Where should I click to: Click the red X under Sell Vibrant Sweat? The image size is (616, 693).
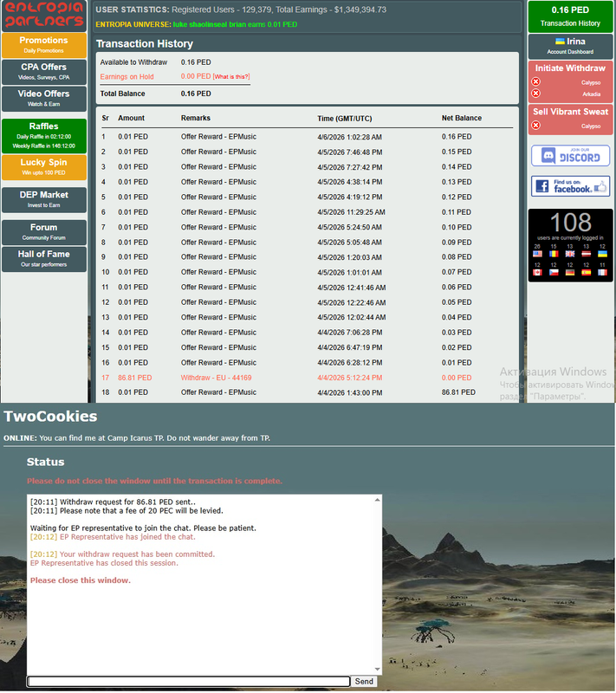[535, 126]
